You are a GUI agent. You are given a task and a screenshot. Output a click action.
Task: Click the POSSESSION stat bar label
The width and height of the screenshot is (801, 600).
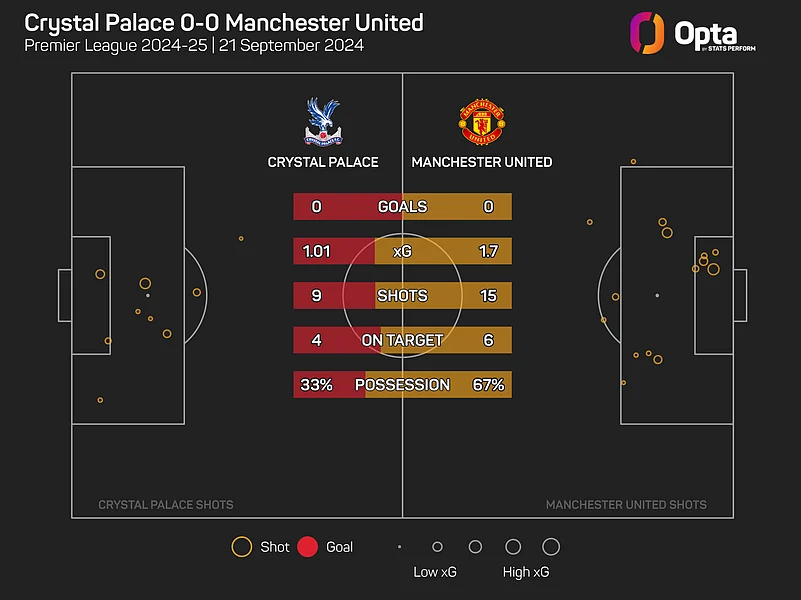pyautogui.click(x=402, y=385)
